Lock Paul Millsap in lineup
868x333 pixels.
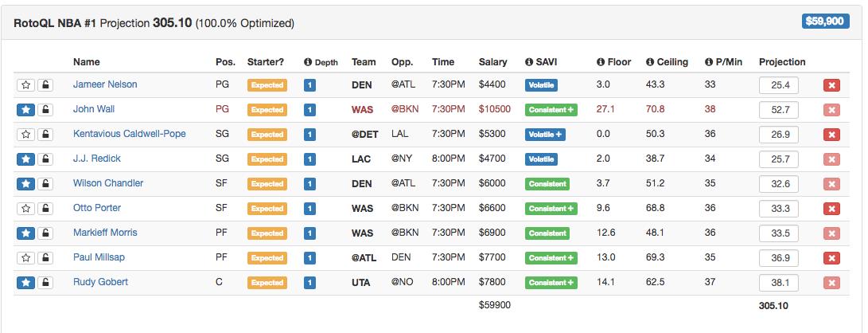[45, 257]
